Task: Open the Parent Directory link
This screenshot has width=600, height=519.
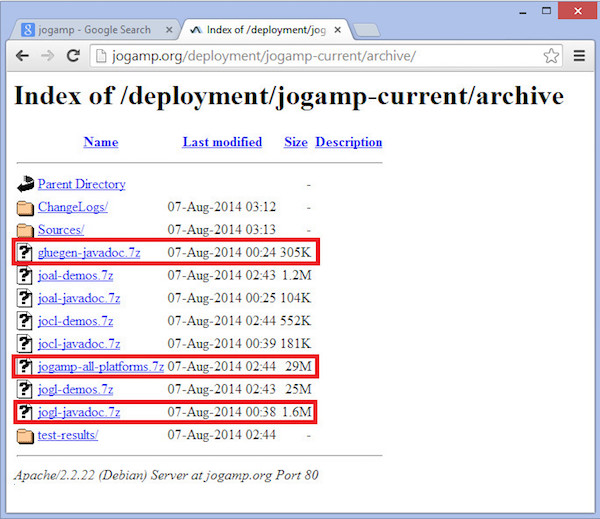Action: click(x=82, y=184)
